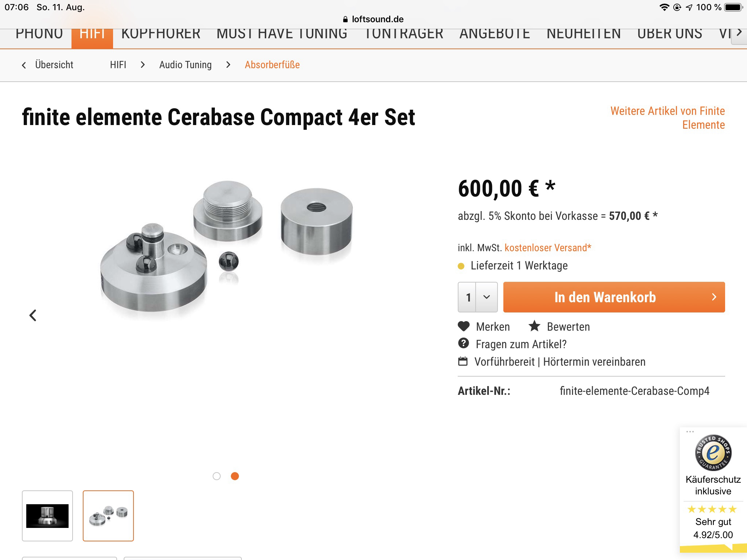Click the Trusted Shops guarantee badge
Image resolution: width=747 pixels, height=560 pixels.
tap(713, 452)
